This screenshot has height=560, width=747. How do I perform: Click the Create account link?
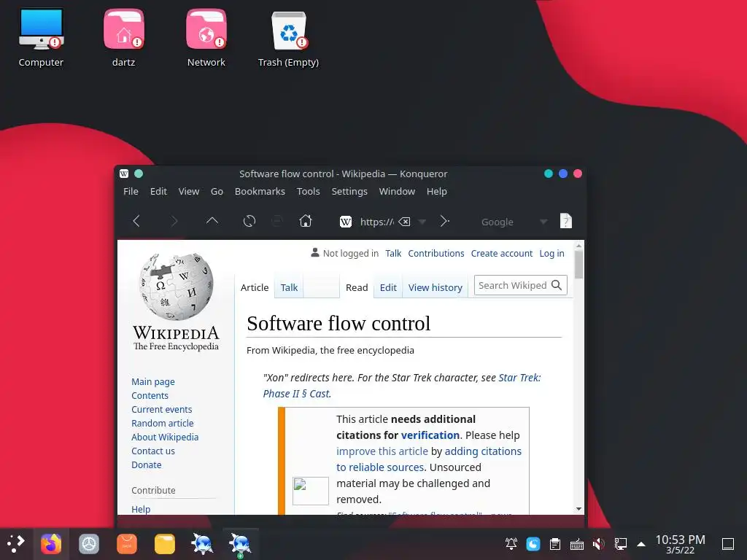coord(502,253)
